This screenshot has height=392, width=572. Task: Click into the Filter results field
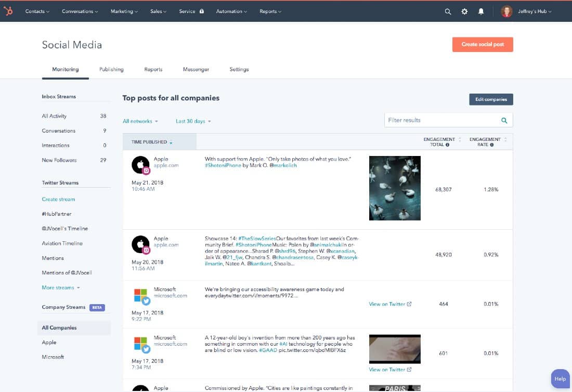click(441, 120)
